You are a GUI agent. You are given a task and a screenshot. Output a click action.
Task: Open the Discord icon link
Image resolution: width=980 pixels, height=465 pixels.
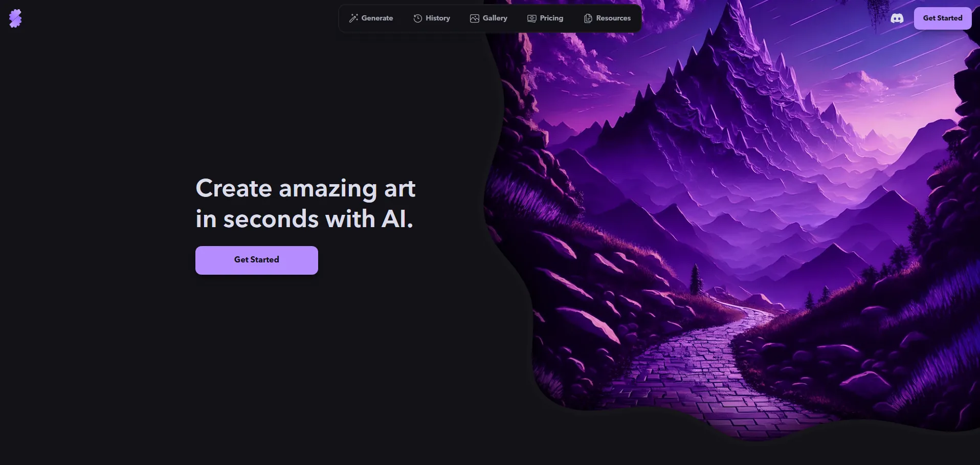[x=897, y=18]
